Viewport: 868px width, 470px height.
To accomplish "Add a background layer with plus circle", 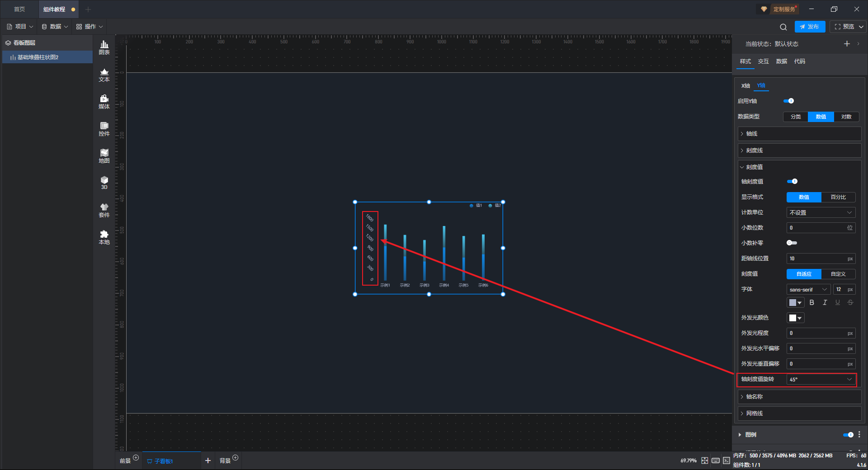I will click(235, 458).
